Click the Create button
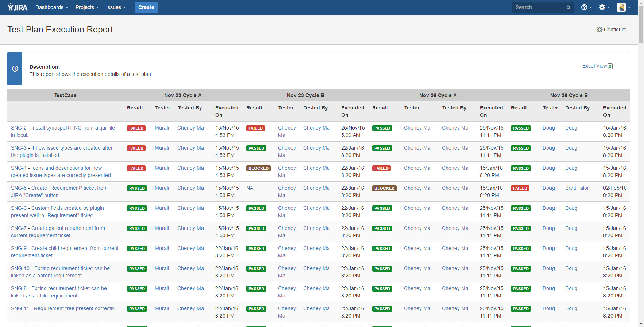 146,7
